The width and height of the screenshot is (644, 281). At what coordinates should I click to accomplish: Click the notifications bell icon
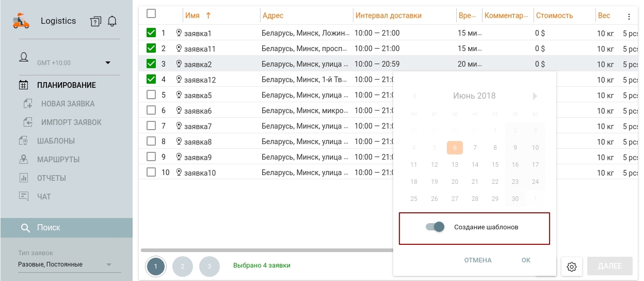112,21
